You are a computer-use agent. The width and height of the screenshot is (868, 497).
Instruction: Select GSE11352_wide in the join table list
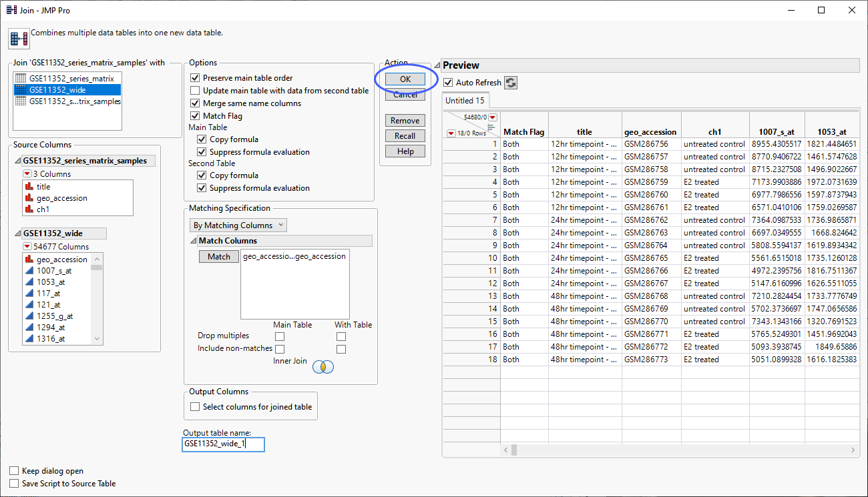[x=57, y=90]
